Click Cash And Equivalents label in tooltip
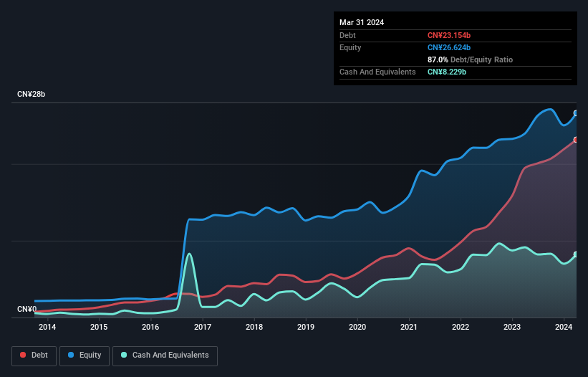The image size is (588, 377). (x=377, y=72)
